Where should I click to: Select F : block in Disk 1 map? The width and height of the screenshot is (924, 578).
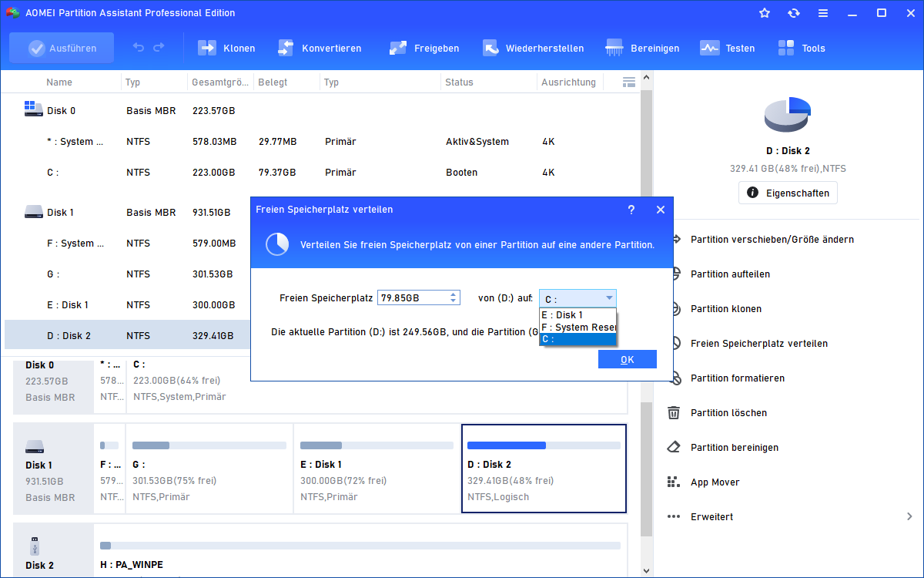[109, 468]
